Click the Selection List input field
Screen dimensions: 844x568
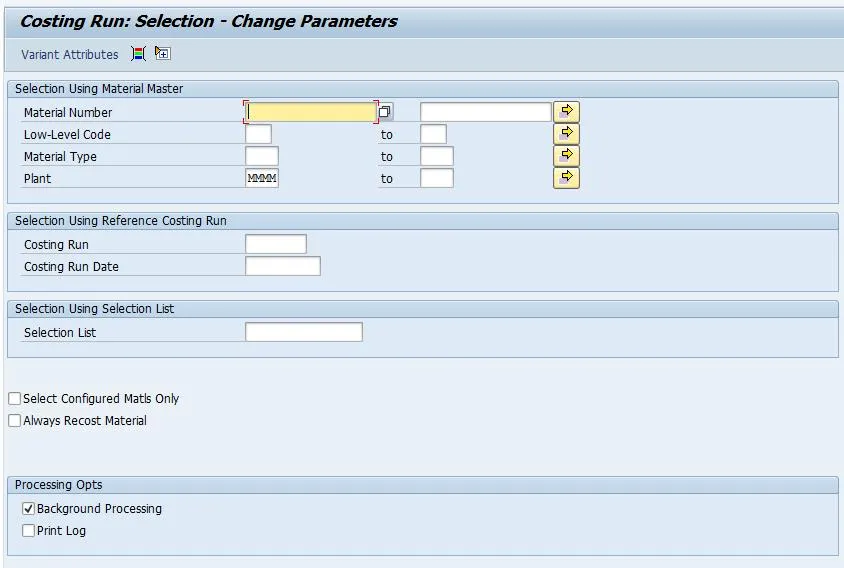[304, 332]
